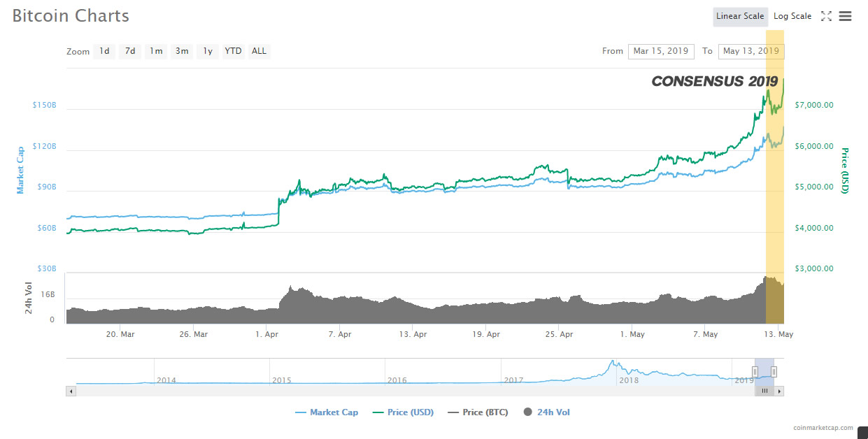Click the $3,000.00 price axis label
The image size is (868, 439).
click(815, 268)
